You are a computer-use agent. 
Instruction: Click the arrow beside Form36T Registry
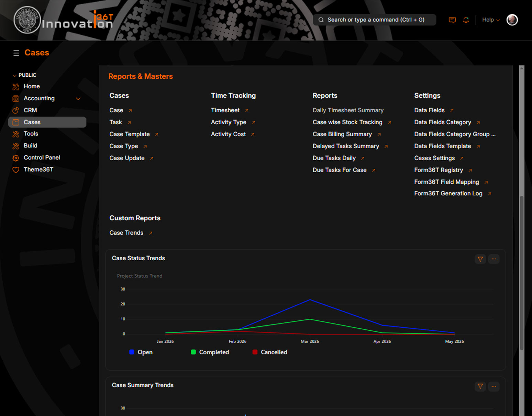470,171
